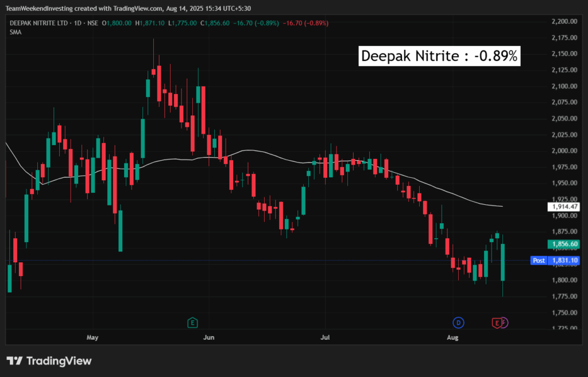The image size is (588, 377).
Task: Click the 1,975.00 price axis label
Action: click(564, 167)
